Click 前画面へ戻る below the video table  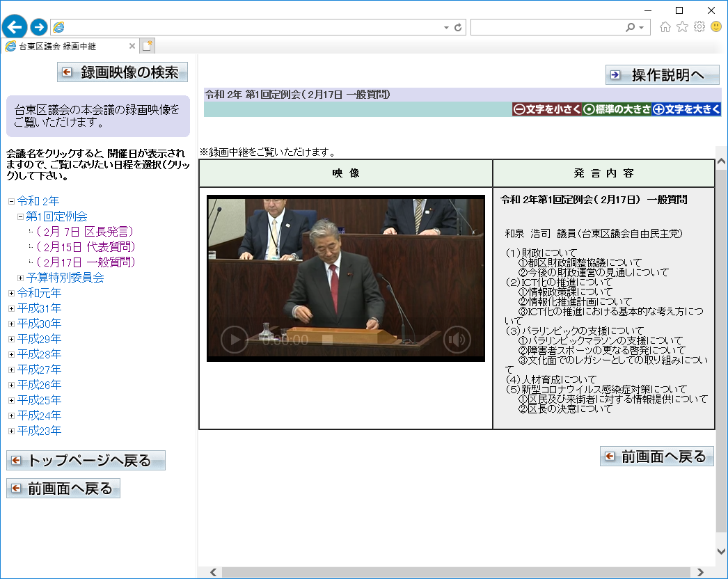point(657,457)
